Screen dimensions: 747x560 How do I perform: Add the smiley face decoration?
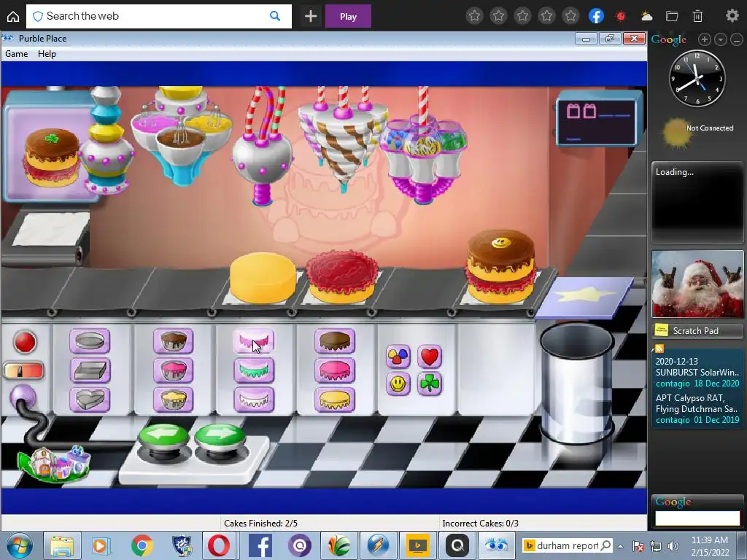[x=398, y=384]
